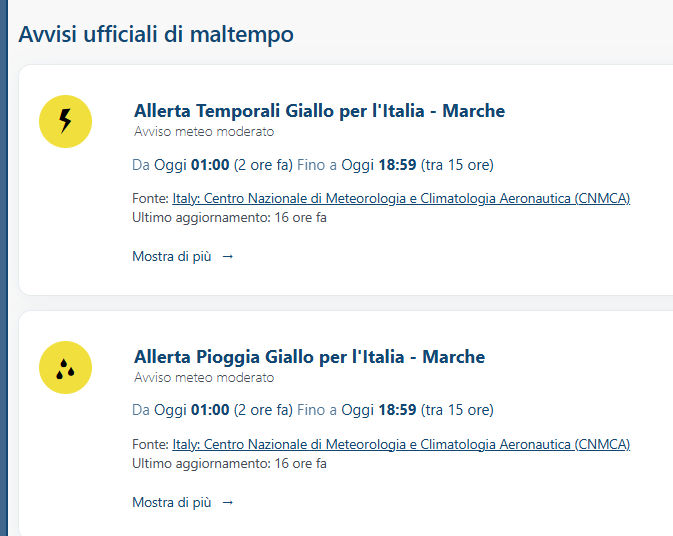Expand Mostra di più for Temporali alert
Image resolution: width=673 pixels, height=536 pixels.
(x=172, y=257)
